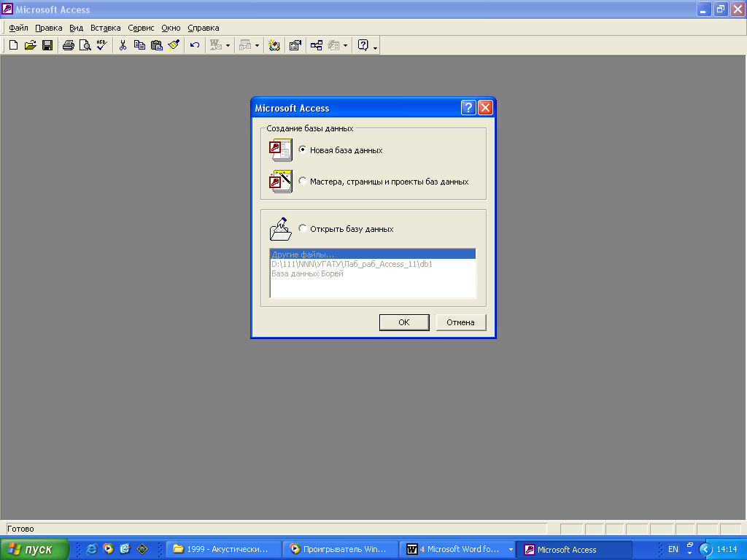Click the diamond-shaped quick launch icon
Image resolution: width=747 pixels, height=560 pixels.
coord(142,549)
